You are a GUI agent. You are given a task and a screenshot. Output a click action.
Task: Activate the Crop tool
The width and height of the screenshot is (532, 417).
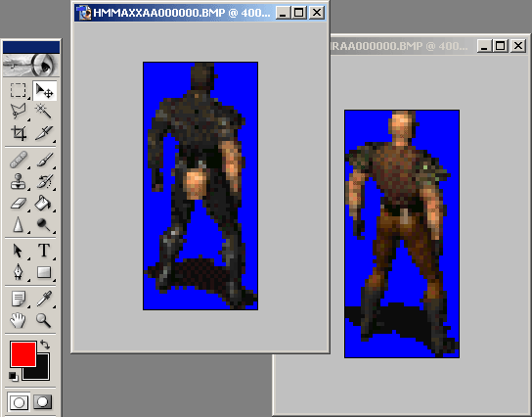coord(18,133)
